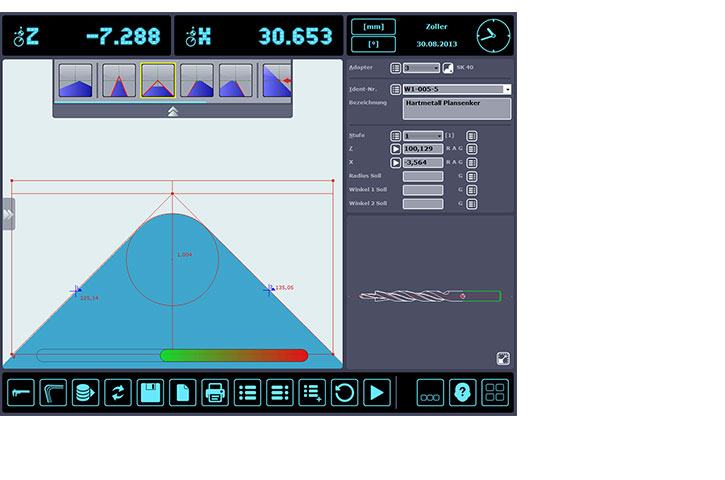Click the printer icon
725x480 pixels.
tap(215, 393)
